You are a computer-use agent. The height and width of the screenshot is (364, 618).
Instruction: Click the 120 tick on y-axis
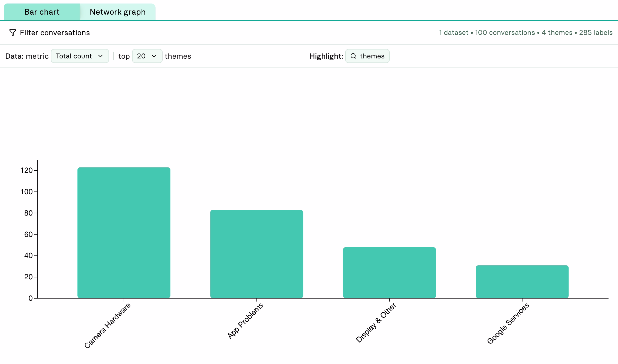[27, 170]
